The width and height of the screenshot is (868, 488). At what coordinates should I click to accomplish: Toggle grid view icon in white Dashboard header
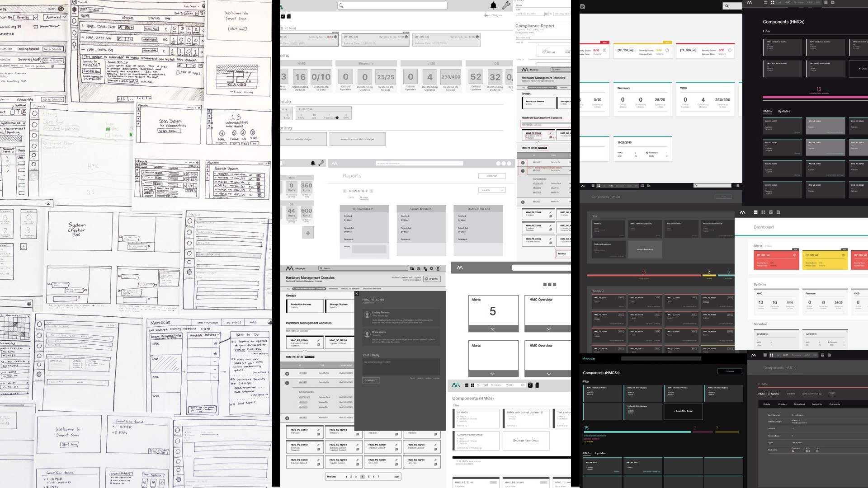point(763,212)
